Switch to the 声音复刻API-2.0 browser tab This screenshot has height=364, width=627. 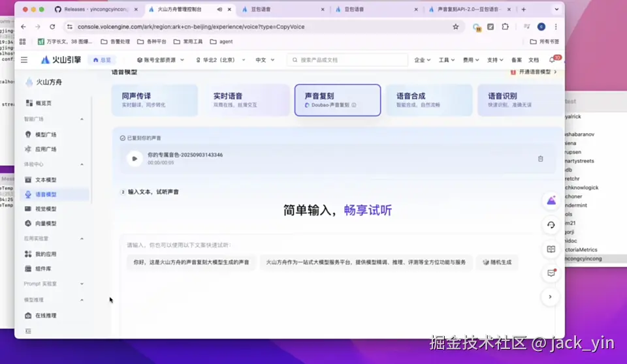click(x=470, y=9)
